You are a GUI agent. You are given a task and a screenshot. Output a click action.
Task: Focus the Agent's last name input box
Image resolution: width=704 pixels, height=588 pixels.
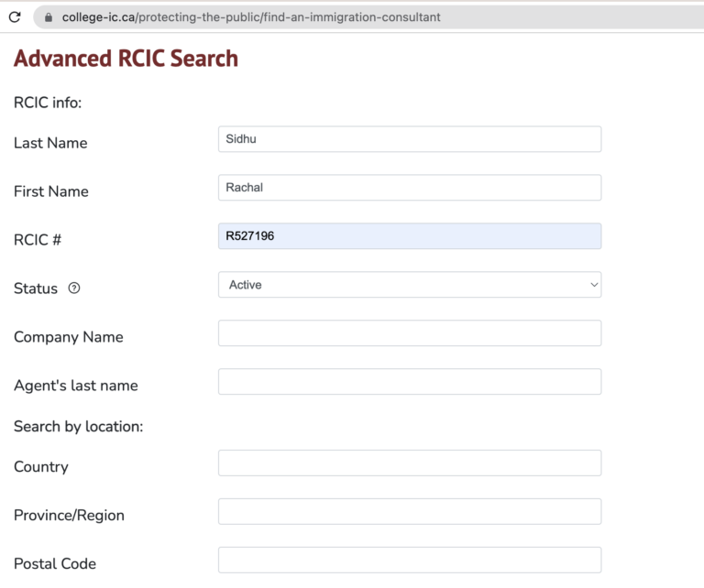click(409, 382)
